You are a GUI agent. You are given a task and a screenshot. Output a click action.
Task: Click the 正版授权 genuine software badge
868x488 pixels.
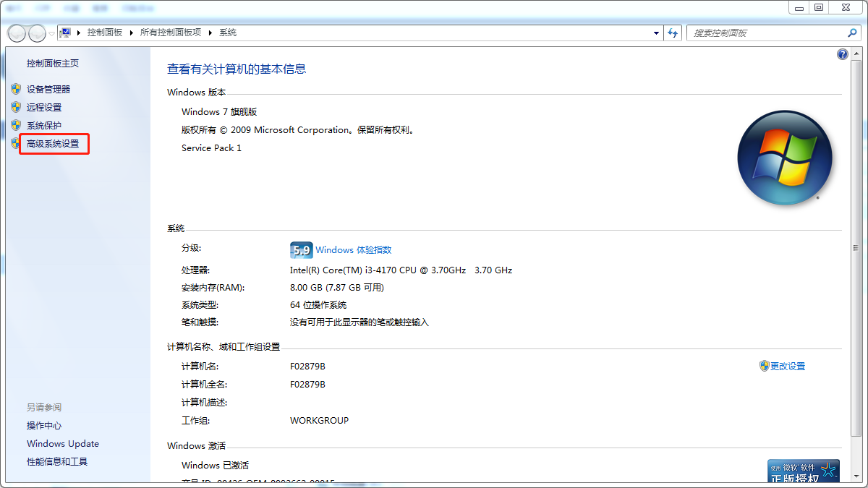pos(804,471)
